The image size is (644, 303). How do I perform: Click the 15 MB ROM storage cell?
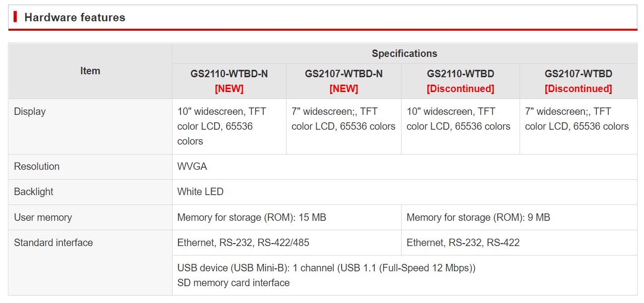(x=287, y=217)
